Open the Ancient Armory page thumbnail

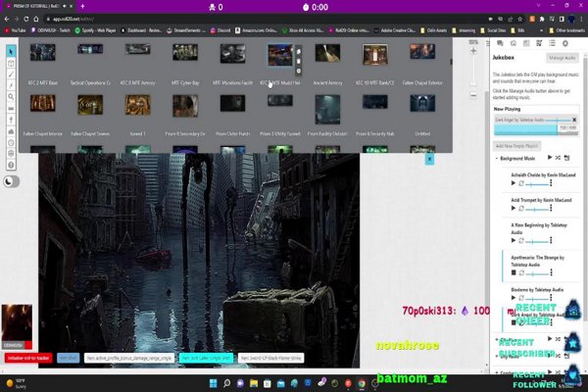coord(327,53)
